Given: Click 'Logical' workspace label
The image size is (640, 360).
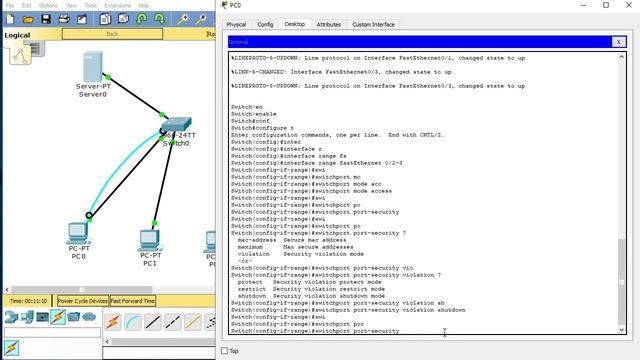Looking at the screenshot, I should [x=17, y=35].
